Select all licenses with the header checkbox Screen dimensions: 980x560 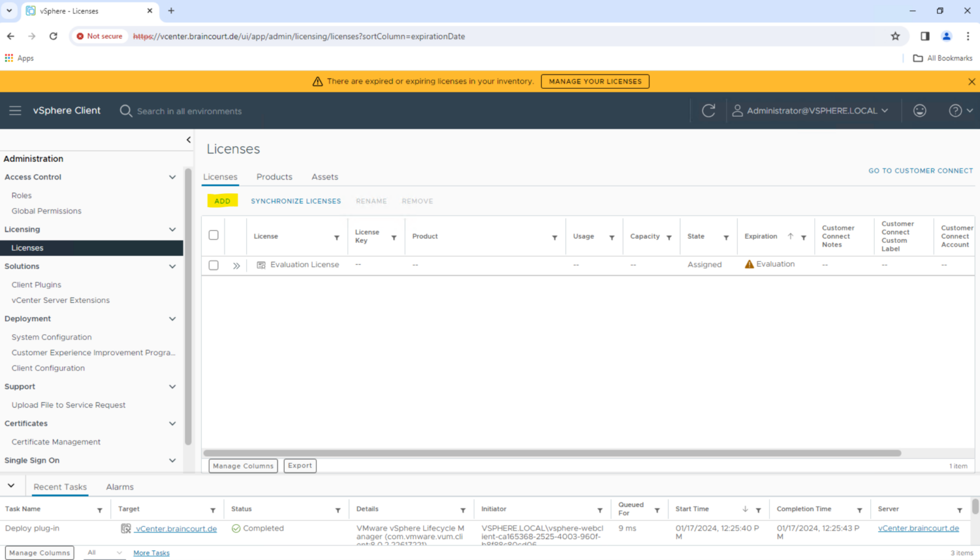(213, 235)
